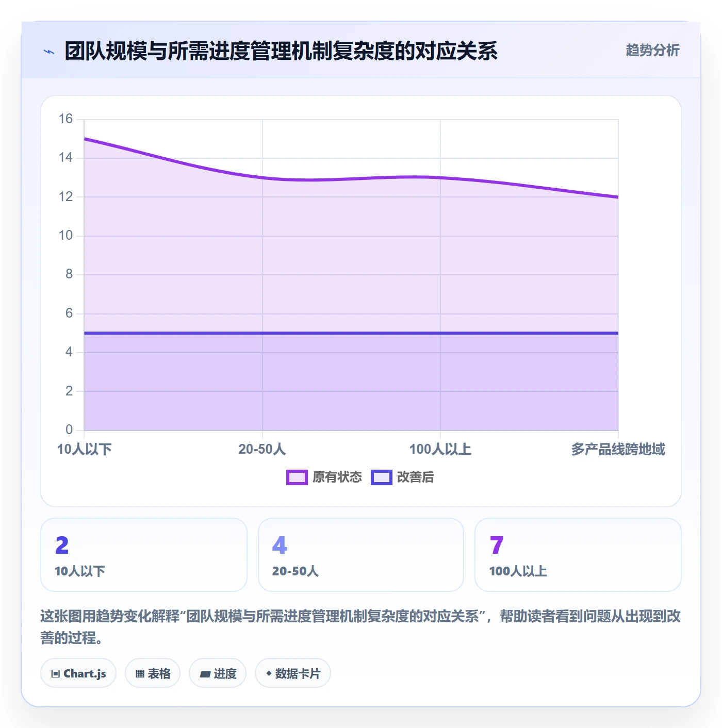Toggle the 改善后 legend color swatch
722x728 pixels.
(x=381, y=477)
